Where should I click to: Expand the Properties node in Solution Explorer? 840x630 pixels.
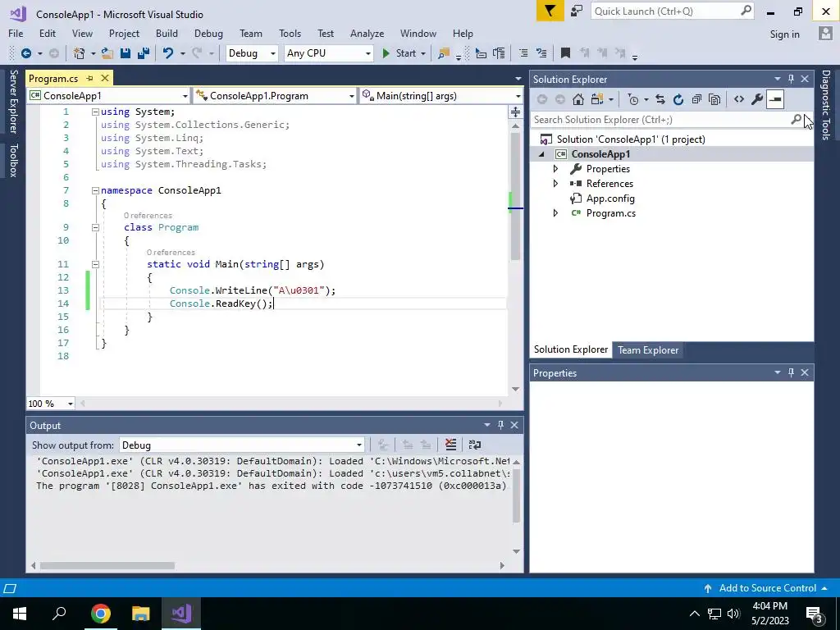(x=555, y=169)
